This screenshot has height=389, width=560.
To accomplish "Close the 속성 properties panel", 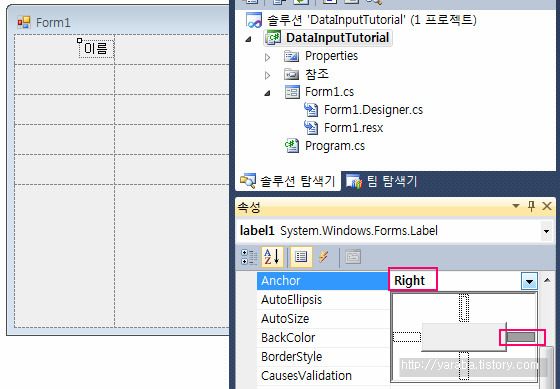I will tap(547, 206).
